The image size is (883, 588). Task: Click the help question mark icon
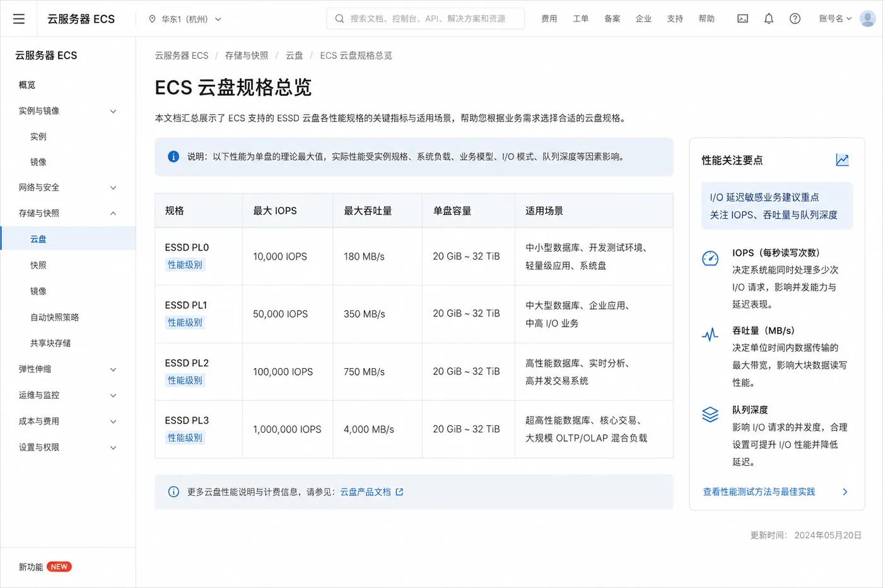795,19
